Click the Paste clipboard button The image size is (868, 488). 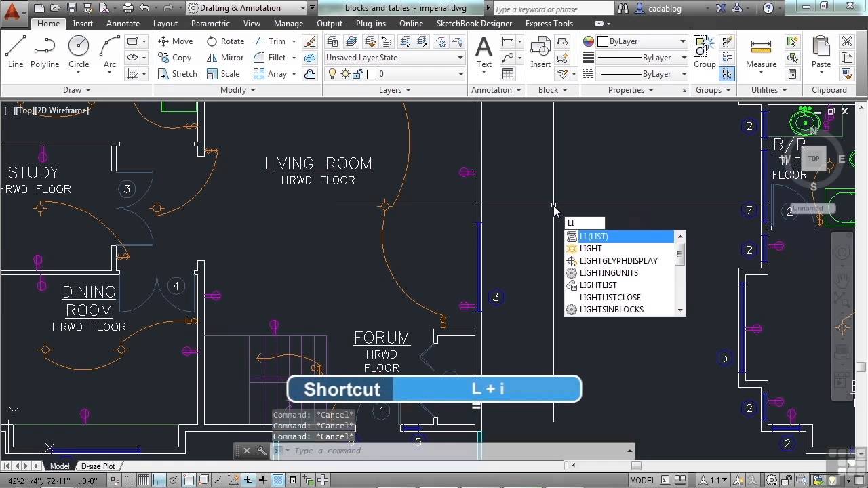pos(821,52)
